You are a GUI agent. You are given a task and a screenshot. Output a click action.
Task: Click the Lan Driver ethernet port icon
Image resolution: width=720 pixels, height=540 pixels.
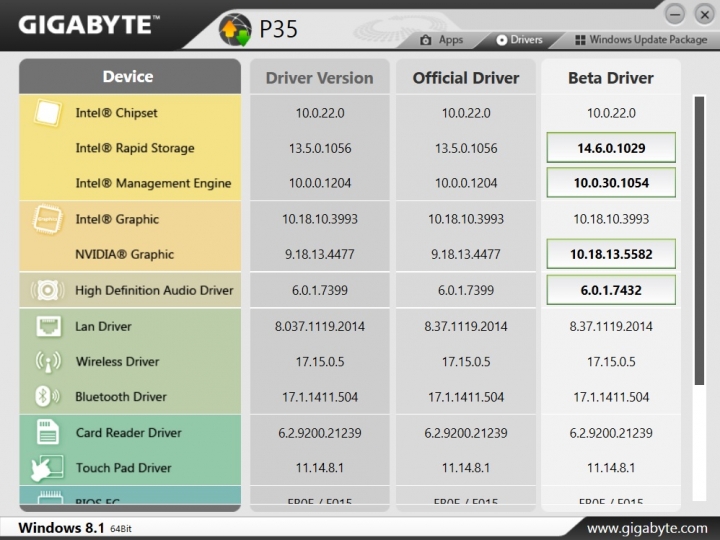[x=49, y=326]
